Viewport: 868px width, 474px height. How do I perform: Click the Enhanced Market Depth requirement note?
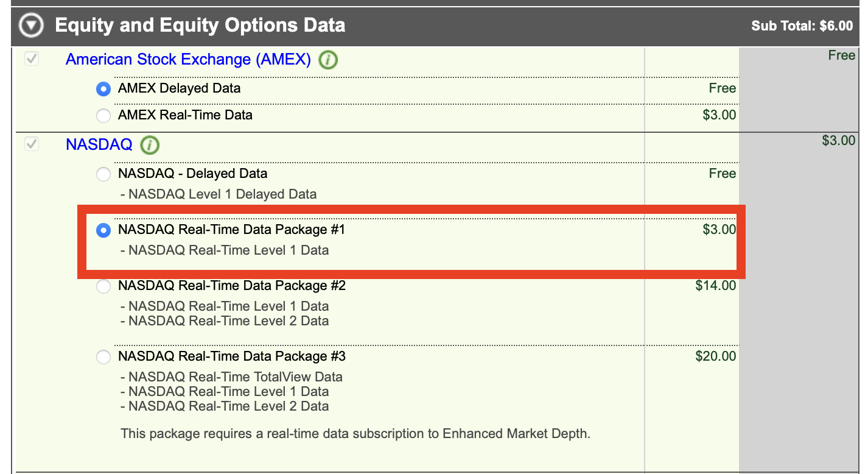[x=355, y=434]
